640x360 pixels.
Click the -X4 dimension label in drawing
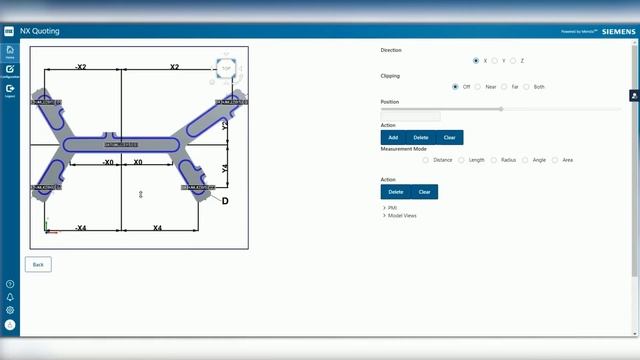click(80, 228)
